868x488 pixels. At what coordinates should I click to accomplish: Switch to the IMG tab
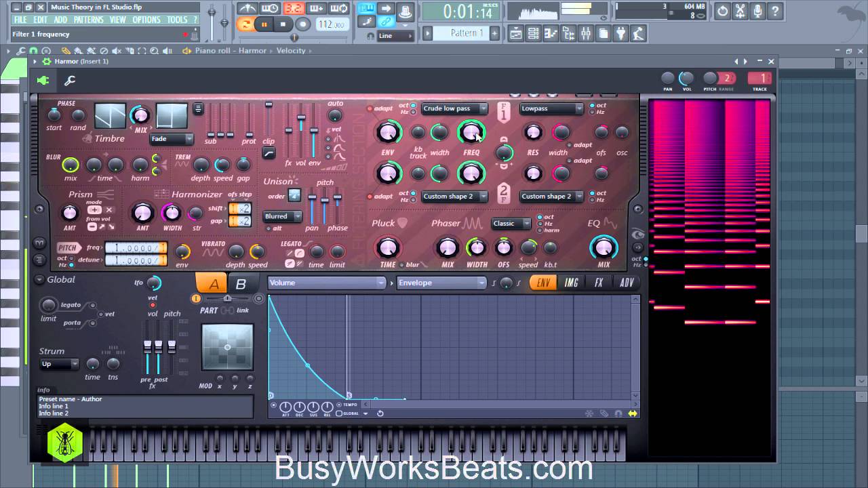[x=572, y=283]
